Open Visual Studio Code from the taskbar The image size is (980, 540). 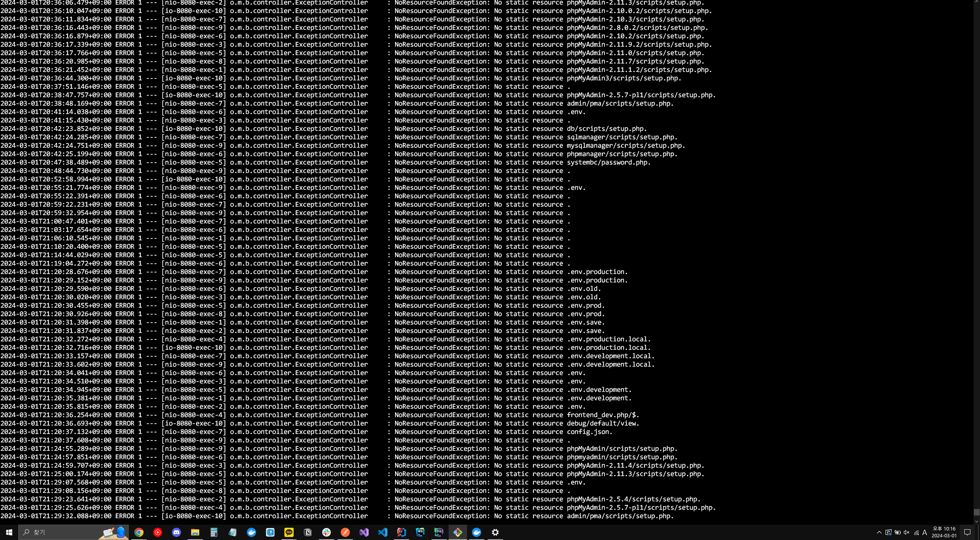pos(383,532)
